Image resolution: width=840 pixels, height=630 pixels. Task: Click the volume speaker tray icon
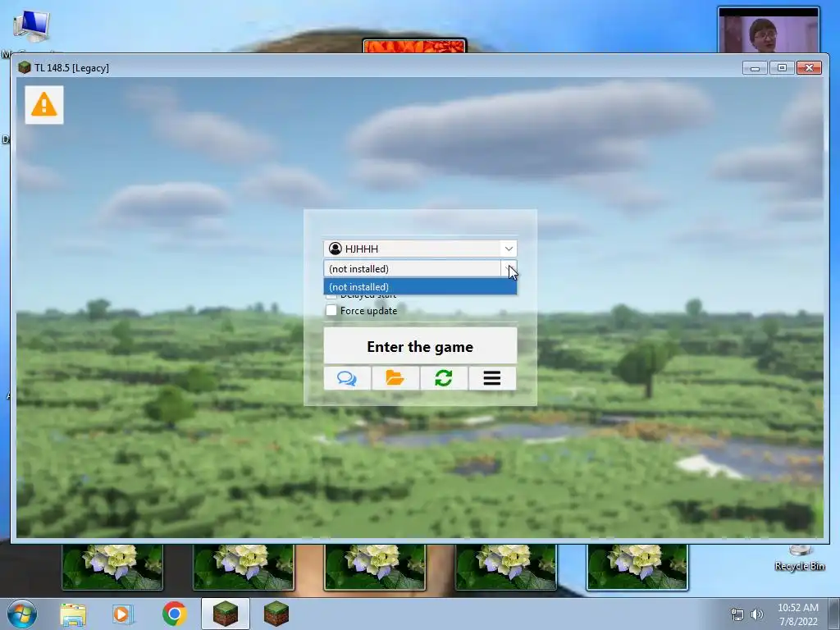coord(757,614)
